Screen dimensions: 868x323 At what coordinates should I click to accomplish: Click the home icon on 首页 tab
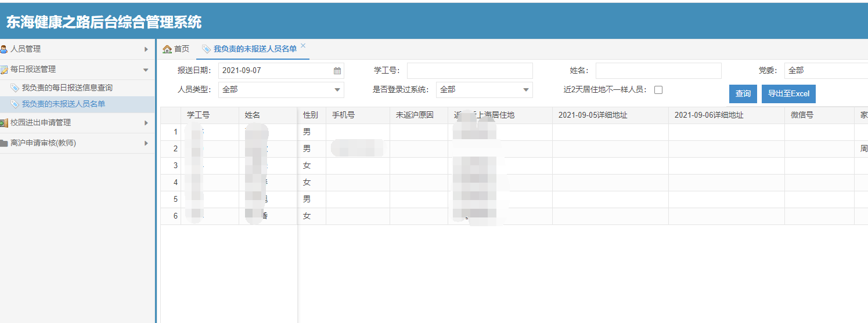pos(167,49)
